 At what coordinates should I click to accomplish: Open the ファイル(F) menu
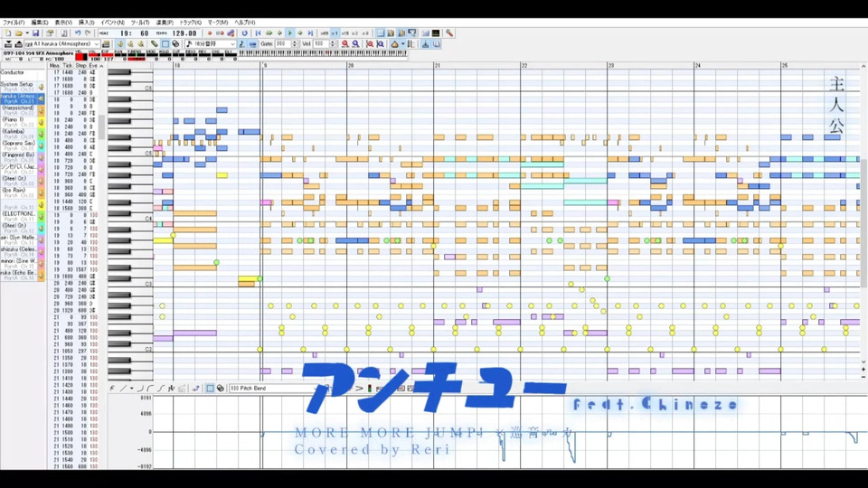click(14, 23)
